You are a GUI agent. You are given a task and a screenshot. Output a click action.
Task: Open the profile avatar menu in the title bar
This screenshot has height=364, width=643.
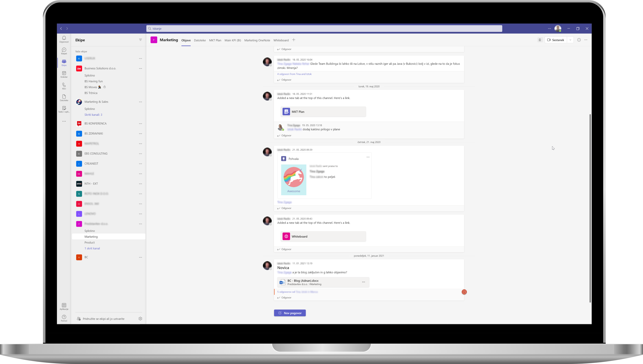click(558, 28)
